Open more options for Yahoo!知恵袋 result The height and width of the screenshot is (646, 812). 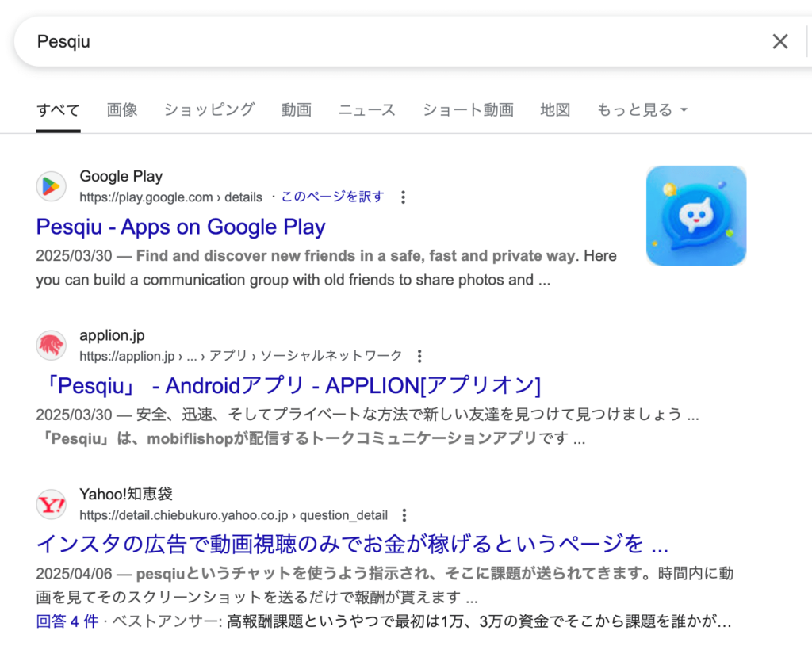pyautogui.click(x=404, y=515)
